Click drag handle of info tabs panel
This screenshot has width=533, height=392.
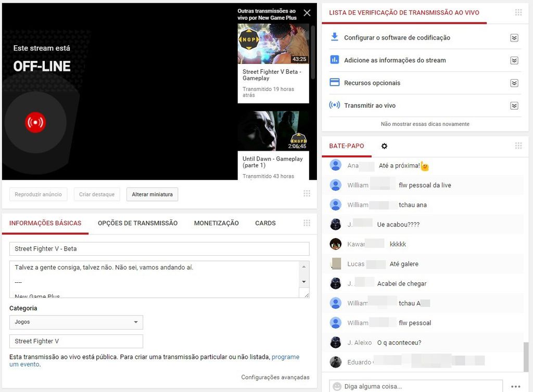click(x=307, y=223)
